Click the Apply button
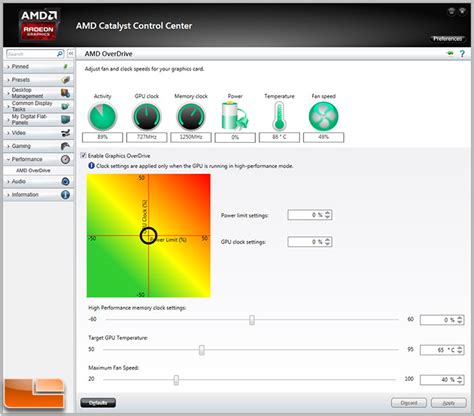This screenshot has height=416, width=474. coord(449,403)
